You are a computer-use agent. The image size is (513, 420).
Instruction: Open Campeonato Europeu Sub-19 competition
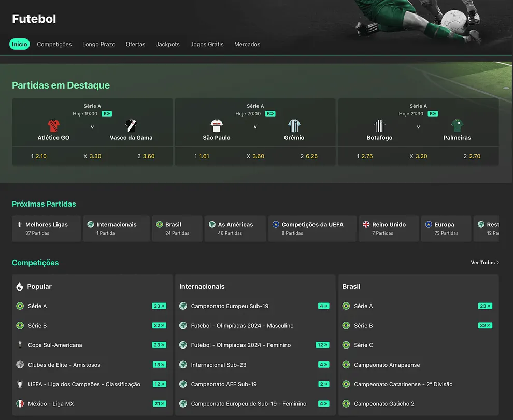[x=230, y=306]
